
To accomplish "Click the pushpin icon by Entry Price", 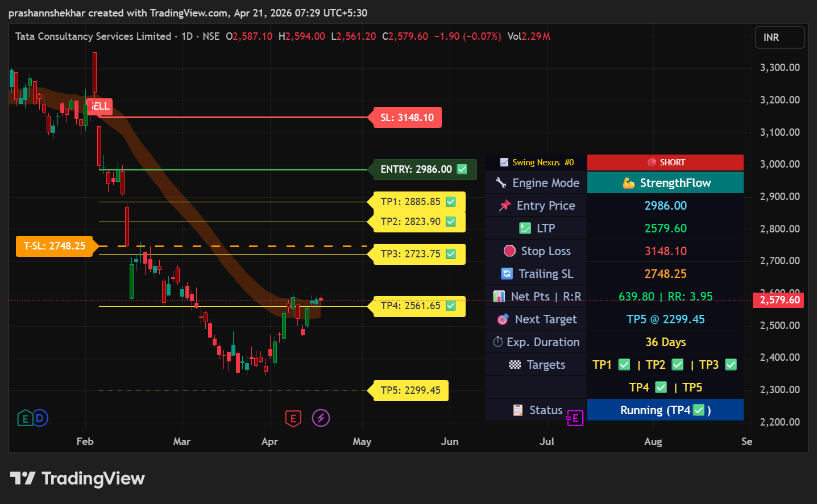I will point(505,206).
